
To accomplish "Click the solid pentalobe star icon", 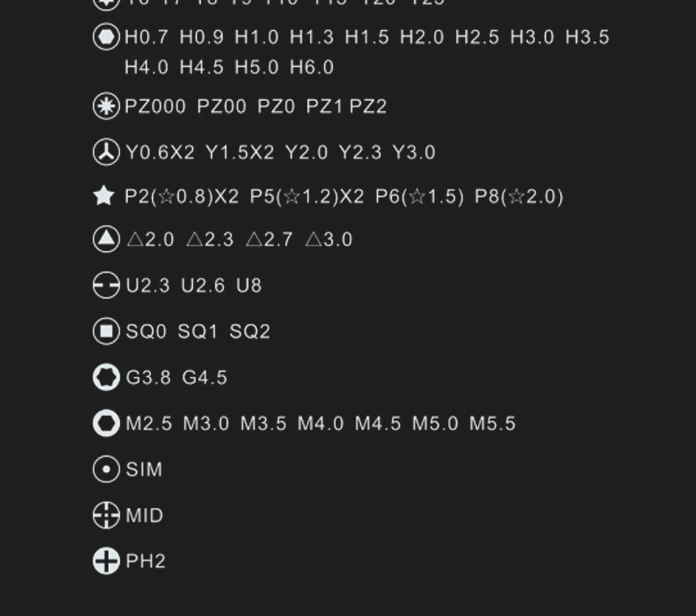I will (x=104, y=196).
